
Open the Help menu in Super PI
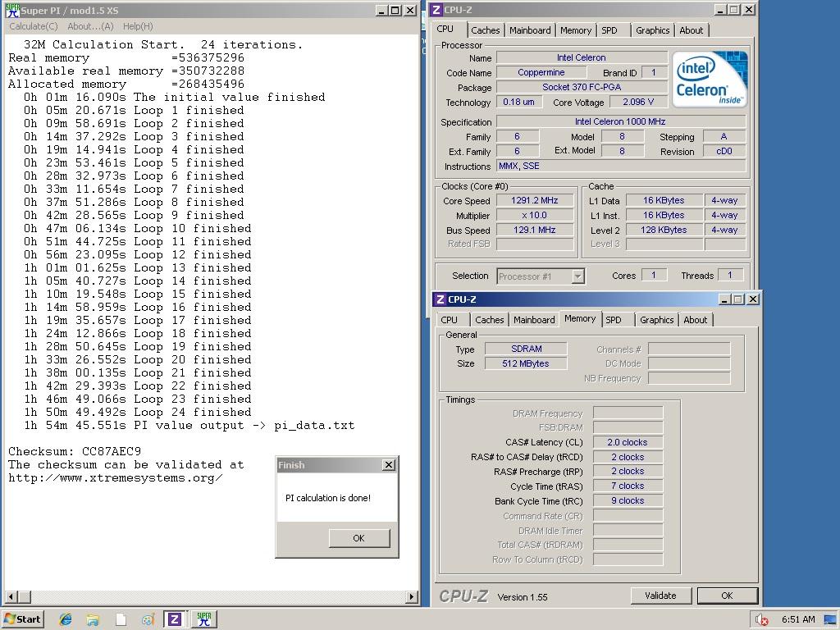[138, 26]
